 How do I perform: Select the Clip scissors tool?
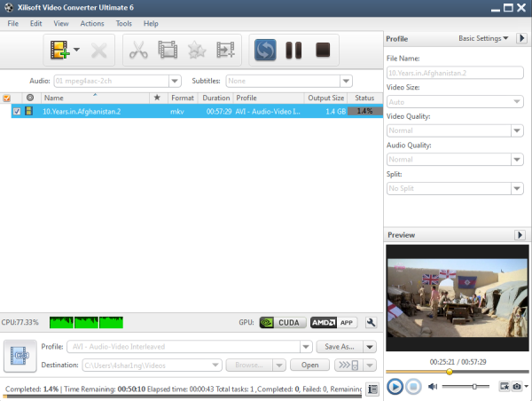[x=138, y=51]
